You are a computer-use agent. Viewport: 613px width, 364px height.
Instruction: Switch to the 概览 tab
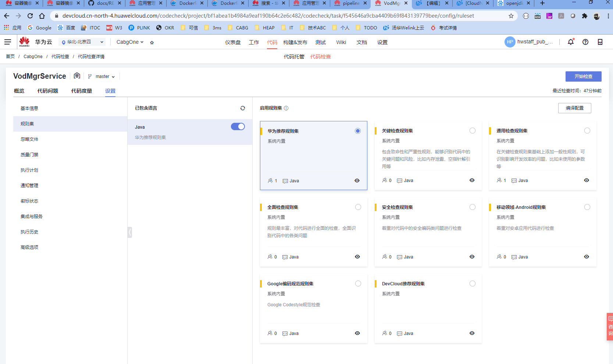[19, 91]
